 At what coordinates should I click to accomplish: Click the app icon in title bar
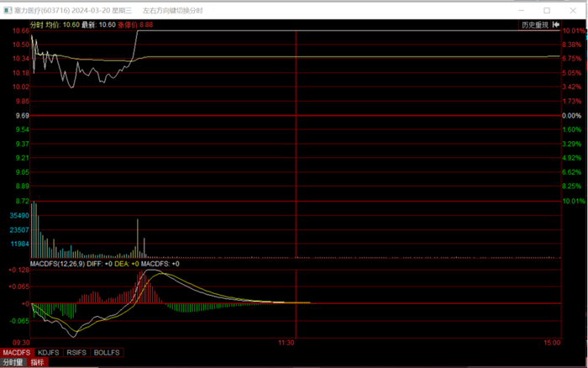click(x=7, y=11)
